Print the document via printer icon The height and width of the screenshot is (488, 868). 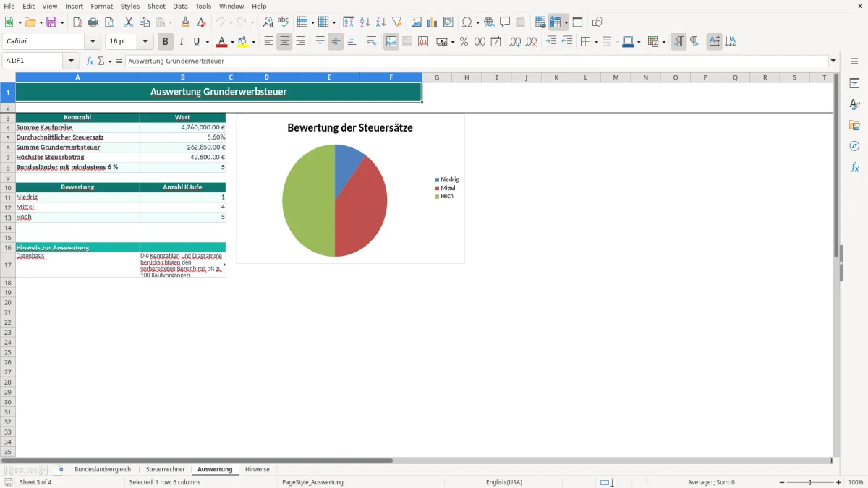click(93, 22)
